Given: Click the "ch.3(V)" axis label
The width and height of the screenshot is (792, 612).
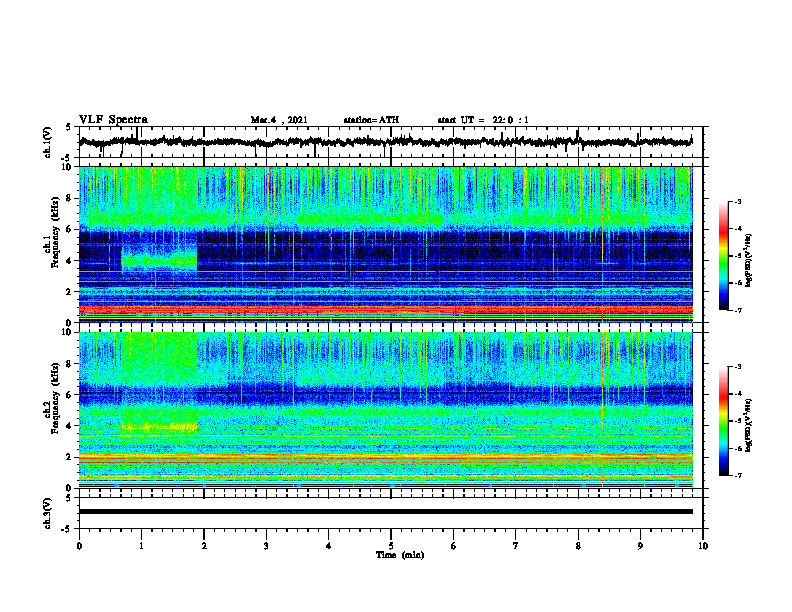Looking at the screenshot, I should tap(48, 513).
